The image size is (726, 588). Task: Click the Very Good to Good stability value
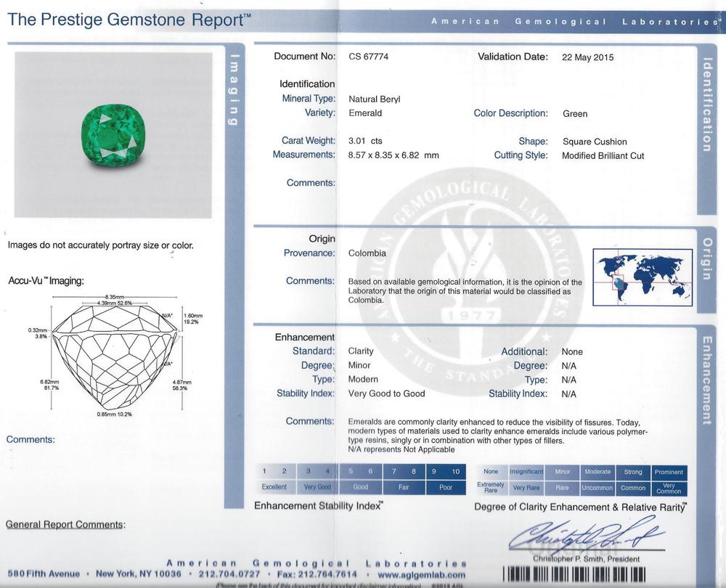click(387, 393)
